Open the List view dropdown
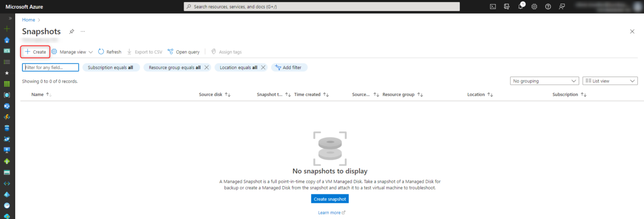 coord(610,81)
